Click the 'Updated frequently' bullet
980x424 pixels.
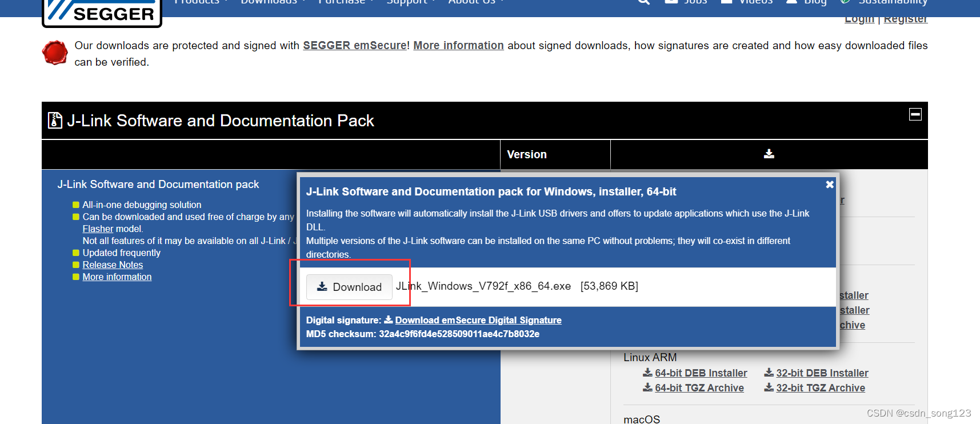[121, 253]
